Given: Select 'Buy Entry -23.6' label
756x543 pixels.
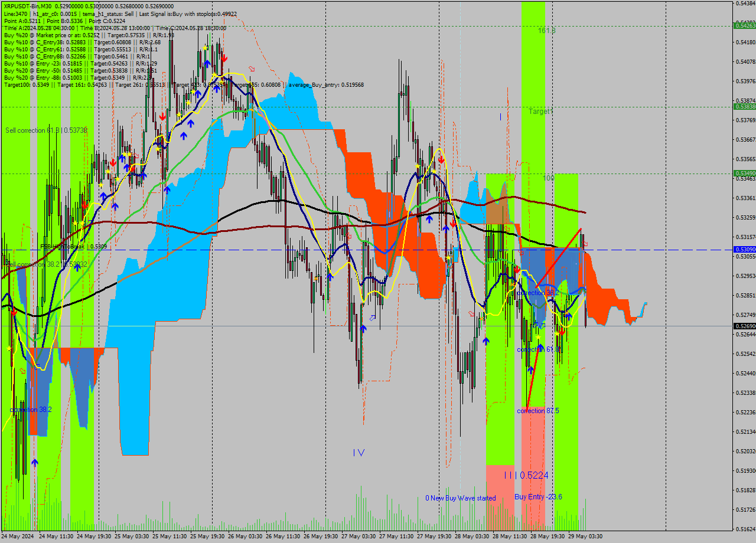Looking at the screenshot, I should coord(538,497).
